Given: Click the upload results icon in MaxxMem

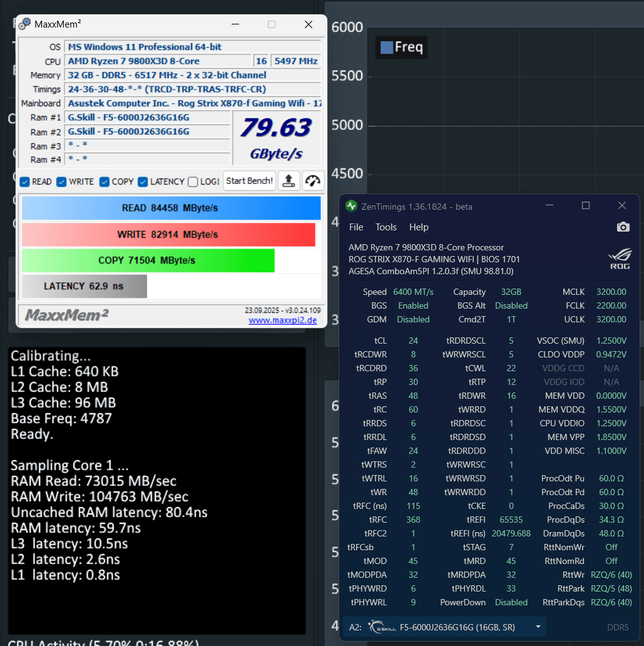Looking at the screenshot, I should click(289, 181).
